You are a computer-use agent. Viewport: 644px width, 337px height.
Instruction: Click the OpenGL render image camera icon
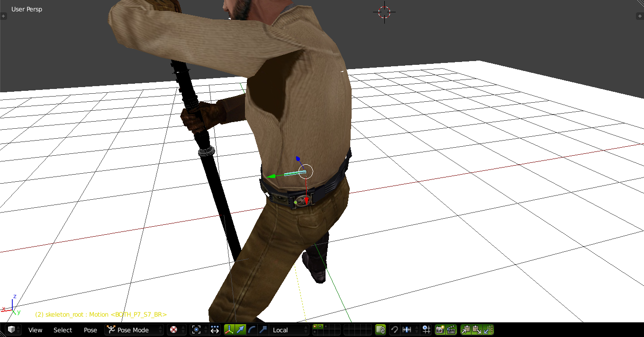(x=440, y=330)
